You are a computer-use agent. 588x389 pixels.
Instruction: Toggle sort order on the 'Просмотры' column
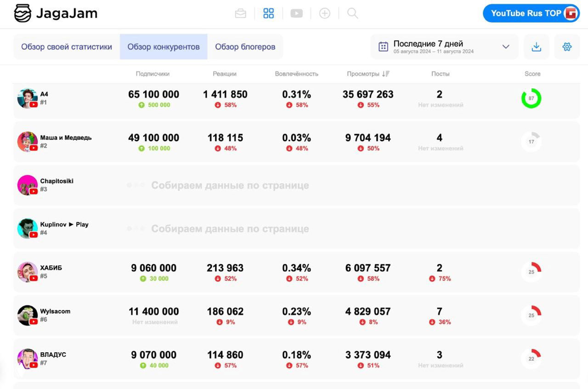coord(386,74)
